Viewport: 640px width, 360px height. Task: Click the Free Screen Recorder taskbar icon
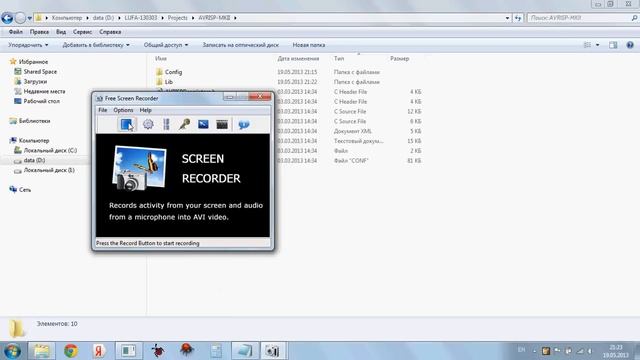pos(272,351)
